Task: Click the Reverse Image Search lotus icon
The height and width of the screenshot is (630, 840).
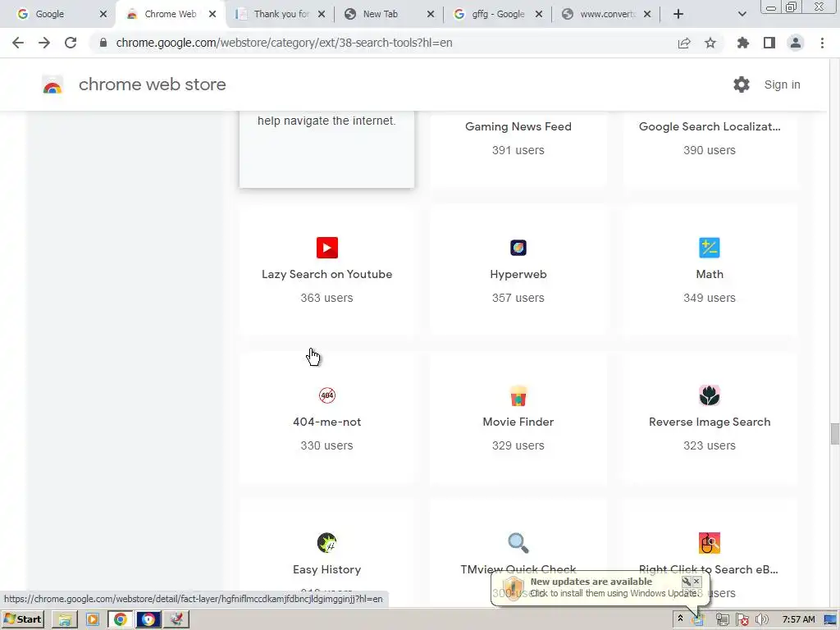Action: pyautogui.click(x=710, y=395)
